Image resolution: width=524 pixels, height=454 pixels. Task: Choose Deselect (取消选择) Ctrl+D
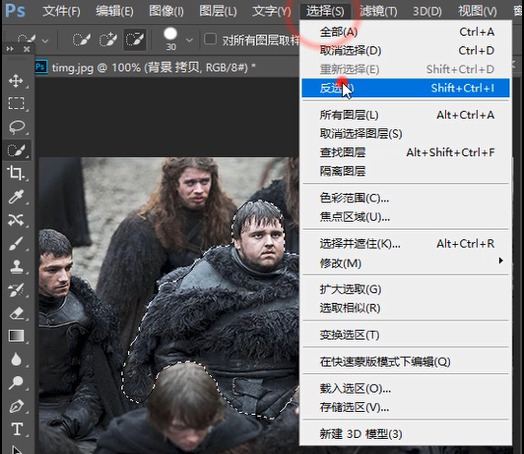pyautogui.click(x=406, y=51)
